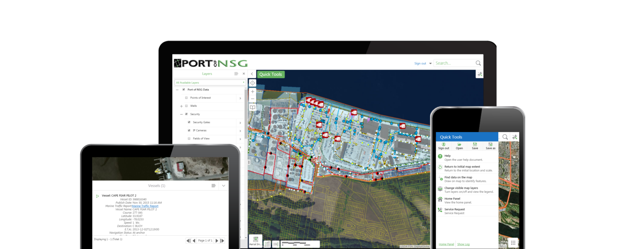The height and width of the screenshot is (249, 644).
Task: Open the Layers panel menu icon
Action: [236, 74]
